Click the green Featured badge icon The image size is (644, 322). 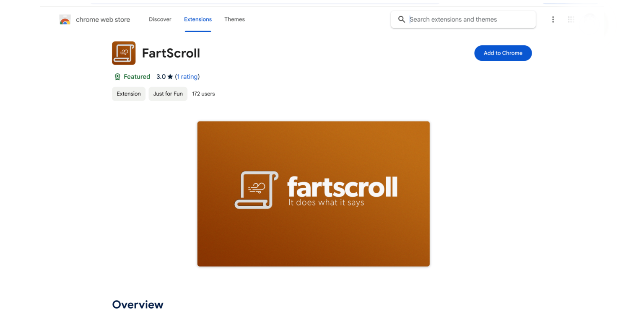(117, 77)
